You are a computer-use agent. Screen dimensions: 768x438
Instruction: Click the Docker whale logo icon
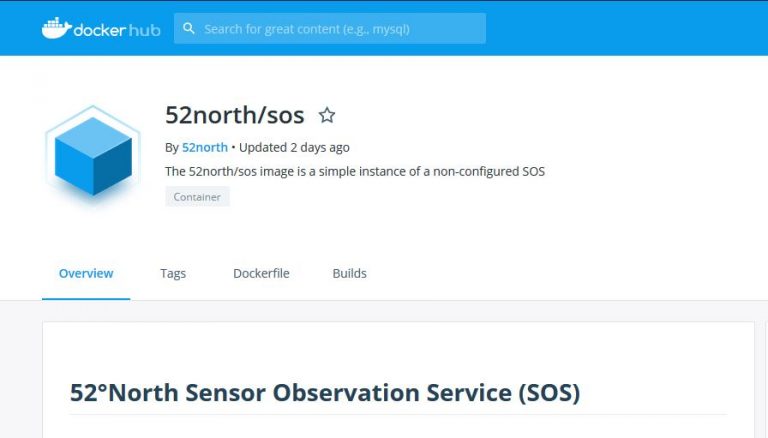point(56,27)
